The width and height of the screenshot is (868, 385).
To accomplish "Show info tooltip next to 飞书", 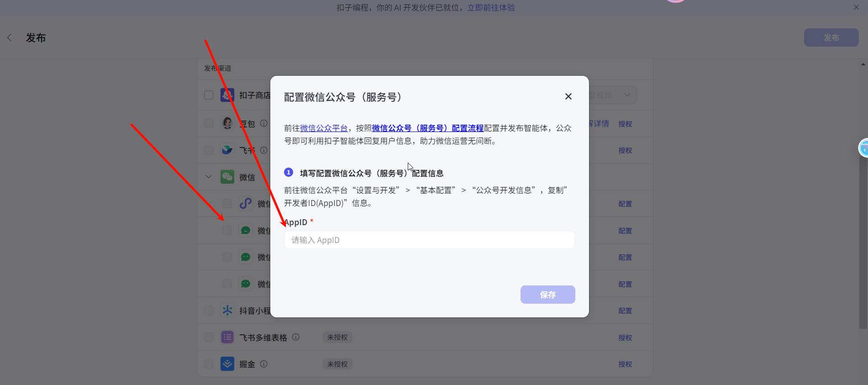I will pos(264,150).
